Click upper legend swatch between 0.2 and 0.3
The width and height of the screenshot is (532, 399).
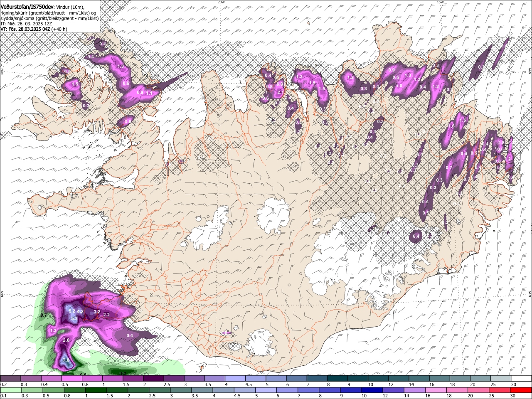click(x=10, y=379)
